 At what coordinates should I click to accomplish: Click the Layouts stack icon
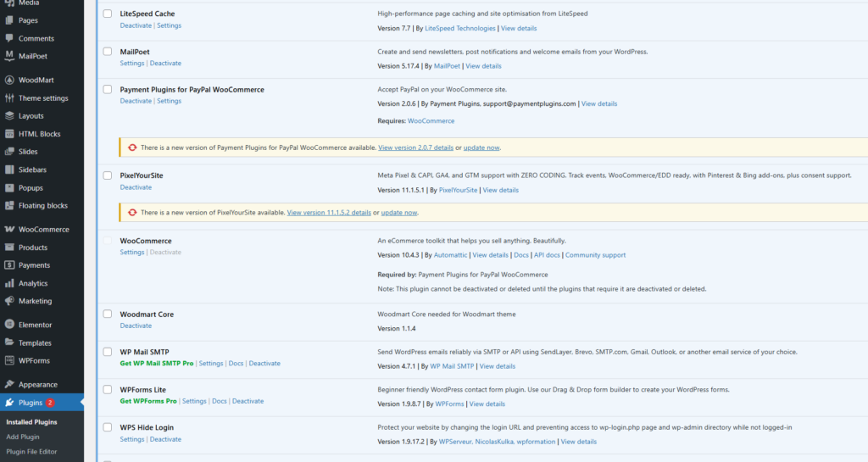[9, 115]
